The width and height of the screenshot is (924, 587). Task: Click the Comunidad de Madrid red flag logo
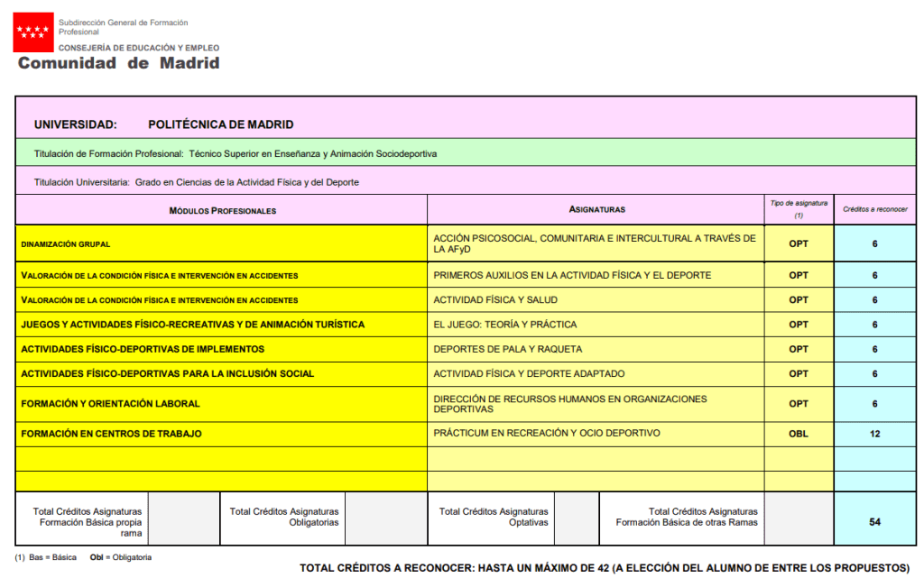33,32
